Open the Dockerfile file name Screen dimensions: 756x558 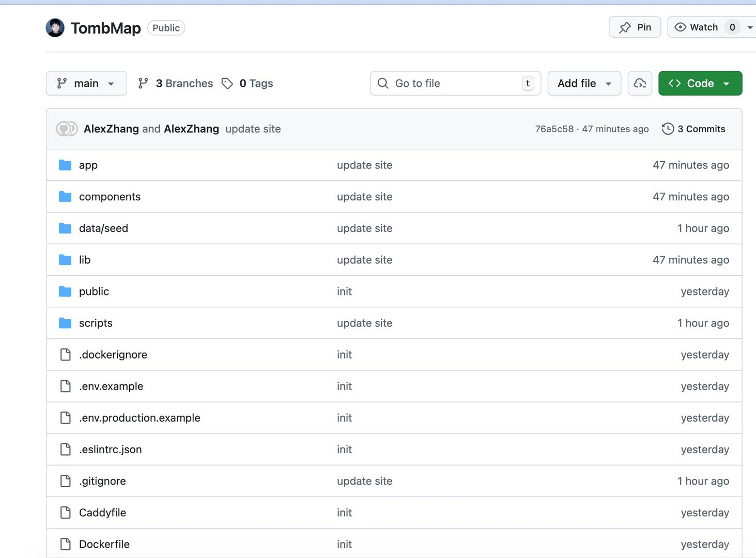(104, 544)
